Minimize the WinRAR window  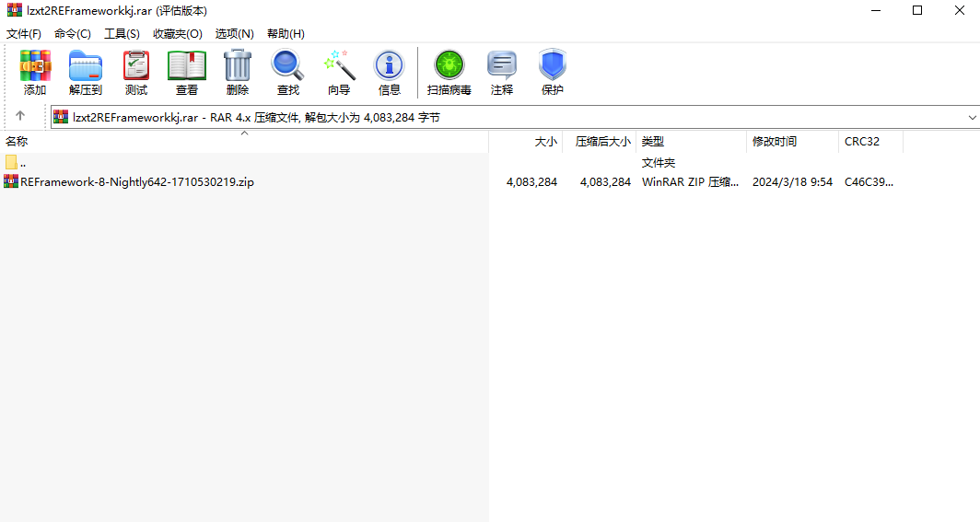point(876,10)
